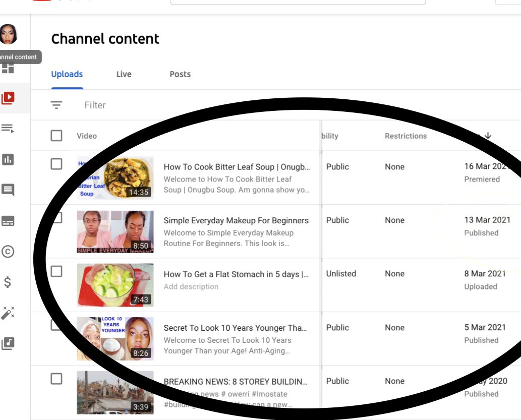The image size is (521, 420).
Task: Open Bitter Leaf Soup video thumbnail
Action: [x=115, y=177]
